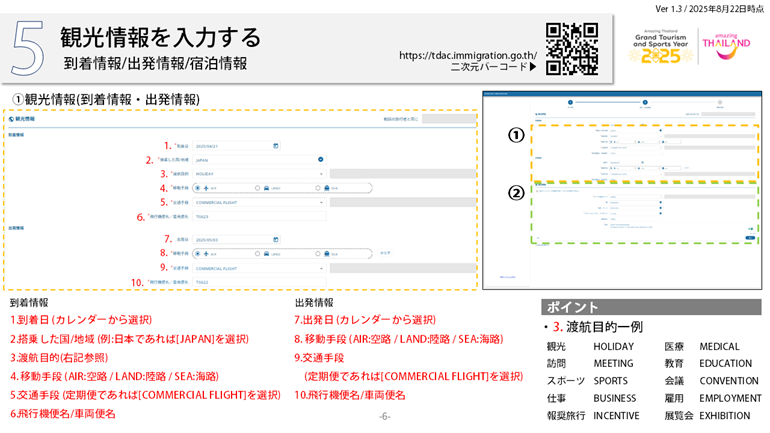This screenshot has height=433, width=770.
Task: Click the flight number field showing TG623
Action: pos(259,216)
